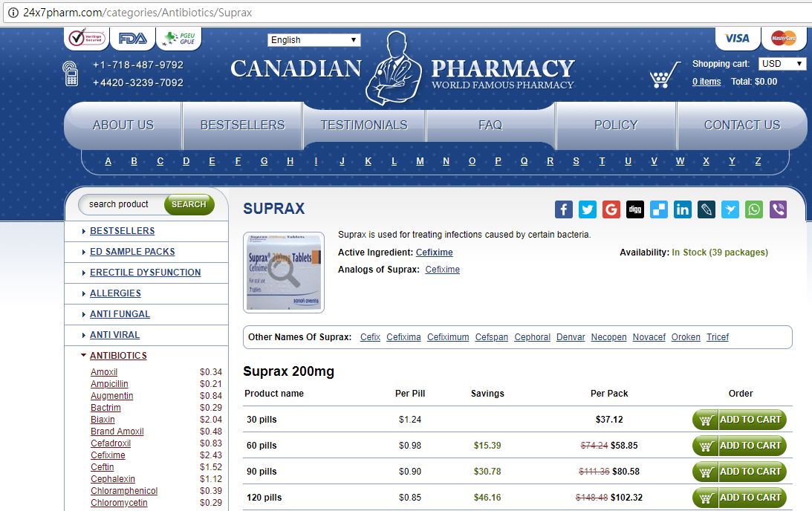This screenshot has width=812, height=511.
Task: Expand the Erectile Dysfunction category
Action: [145, 273]
